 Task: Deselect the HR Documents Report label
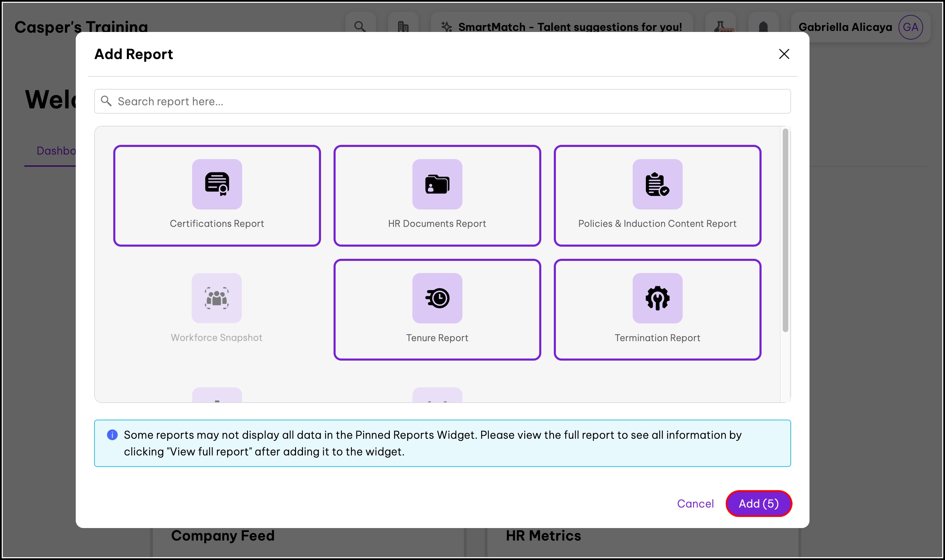coord(437,223)
